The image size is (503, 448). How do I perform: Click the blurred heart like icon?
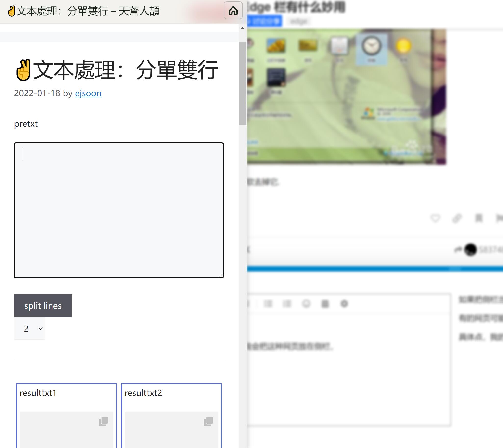point(435,218)
